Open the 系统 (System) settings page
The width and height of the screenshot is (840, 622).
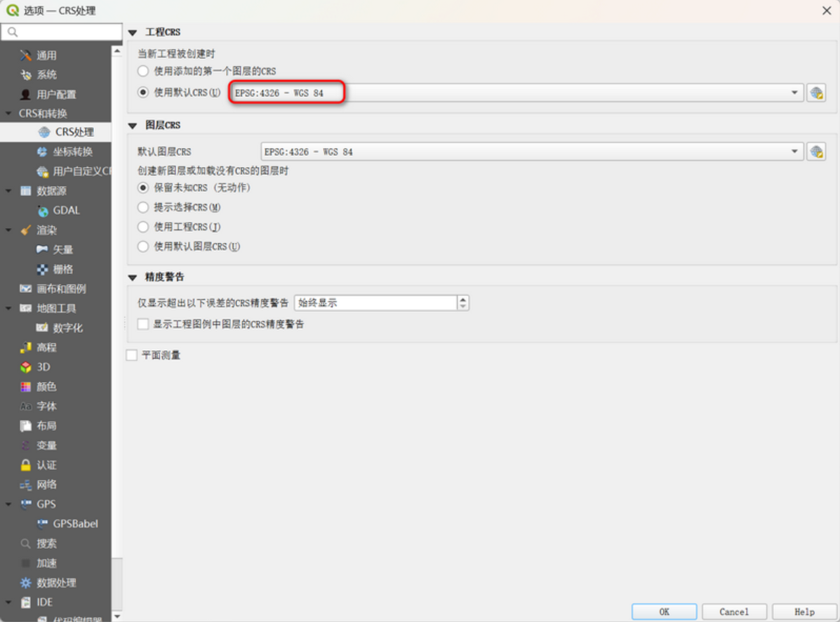[x=46, y=74]
